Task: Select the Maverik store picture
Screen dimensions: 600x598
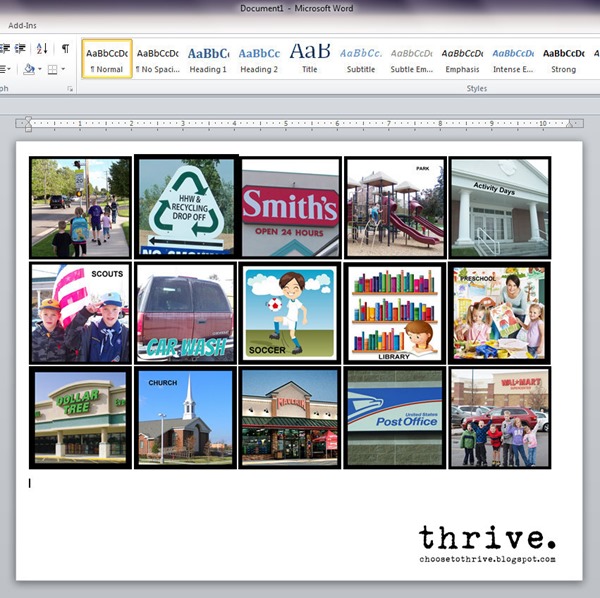Action: pyautogui.click(x=290, y=417)
